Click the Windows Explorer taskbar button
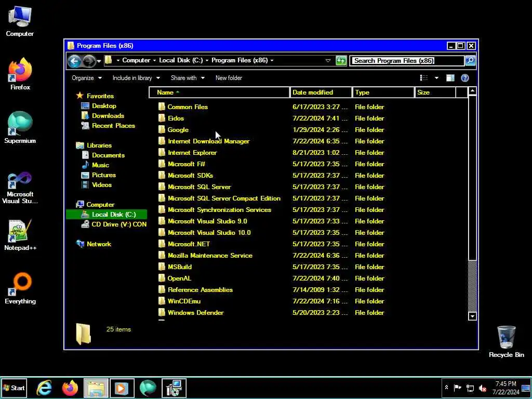The image size is (532, 399). pyautogui.click(x=96, y=388)
